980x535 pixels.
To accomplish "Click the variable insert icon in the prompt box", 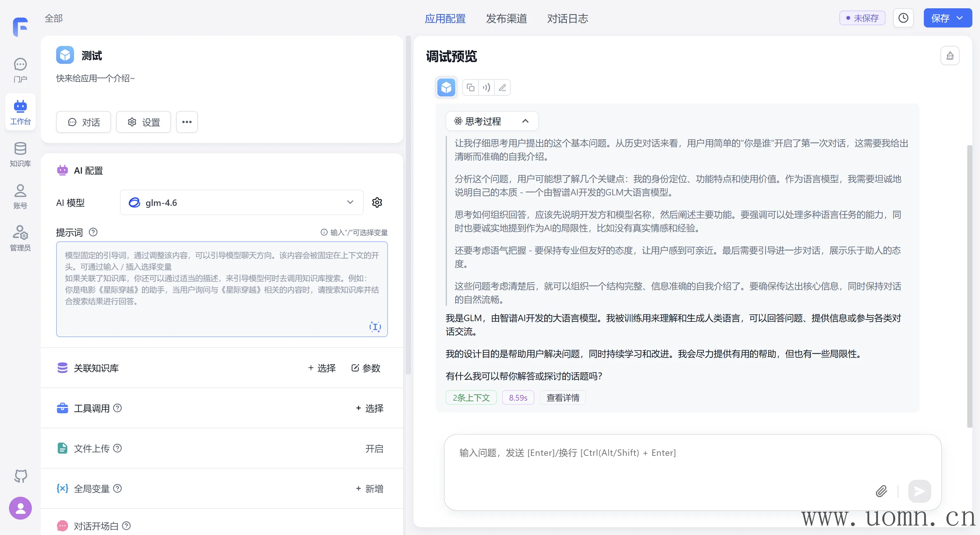I will [375, 326].
